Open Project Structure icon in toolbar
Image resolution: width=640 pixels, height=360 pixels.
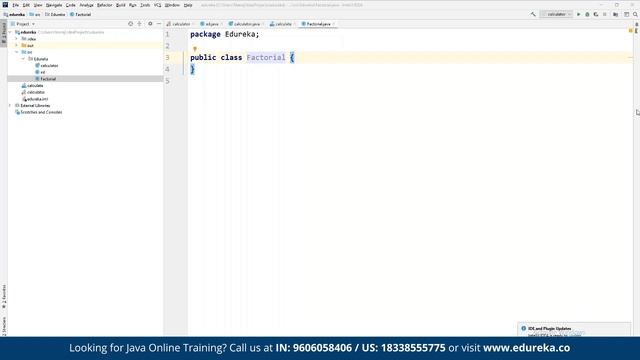click(616, 14)
